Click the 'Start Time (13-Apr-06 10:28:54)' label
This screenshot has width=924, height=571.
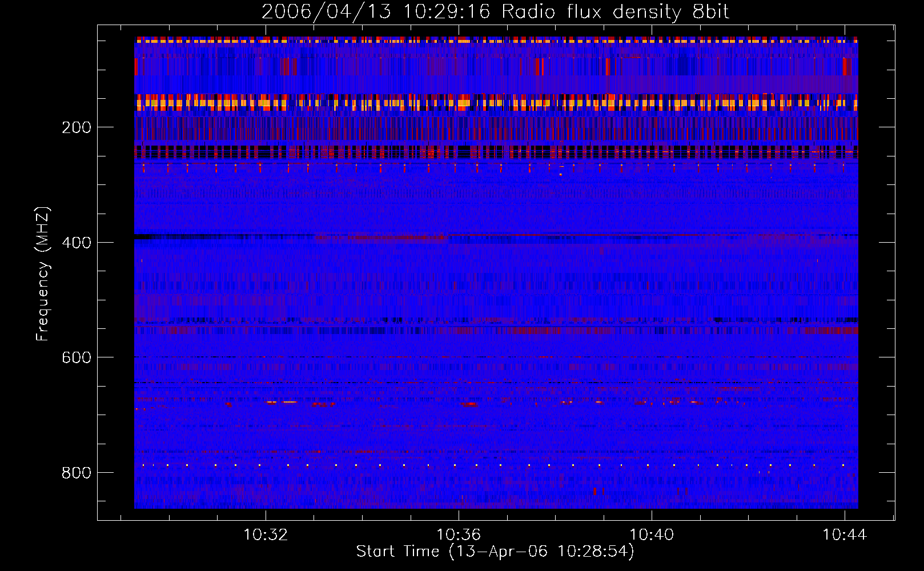(495, 552)
